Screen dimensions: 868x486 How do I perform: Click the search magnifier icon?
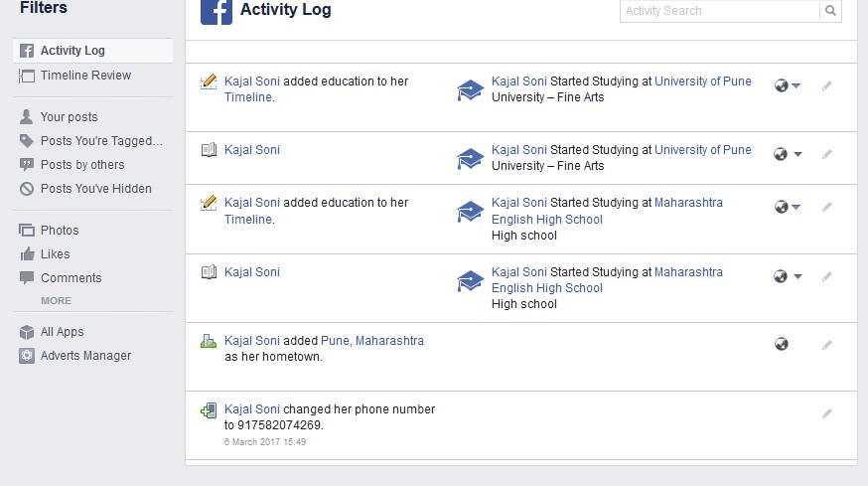[x=830, y=11]
